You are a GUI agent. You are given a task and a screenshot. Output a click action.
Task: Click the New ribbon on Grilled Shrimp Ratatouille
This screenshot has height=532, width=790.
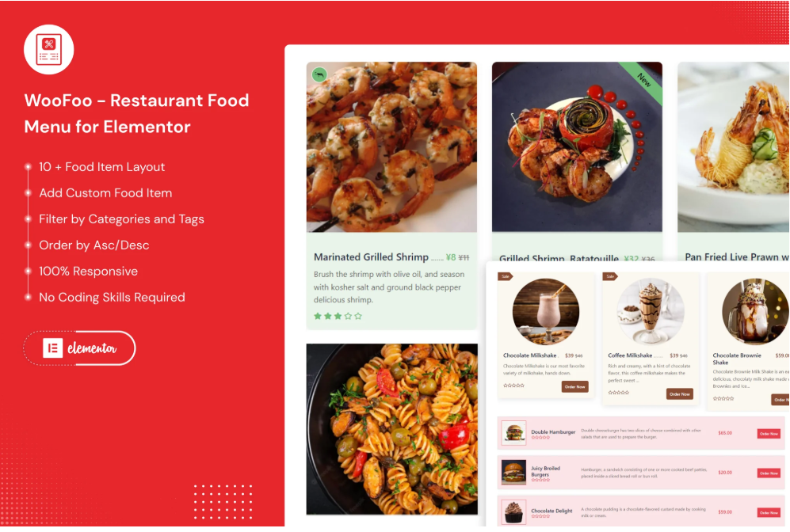(641, 81)
